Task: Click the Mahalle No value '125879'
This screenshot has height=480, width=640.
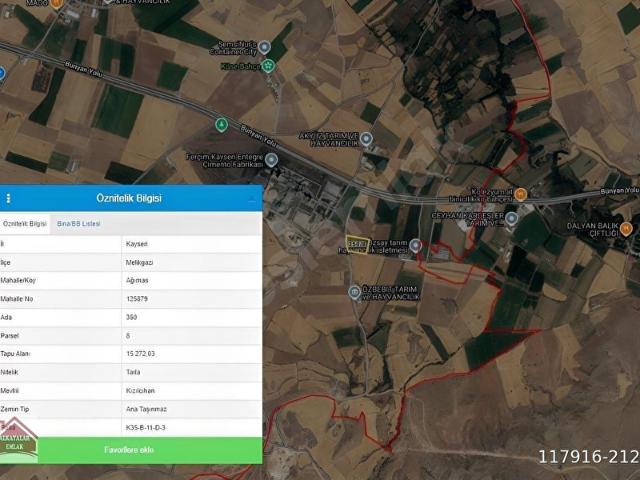Action: (x=137, y=299)
